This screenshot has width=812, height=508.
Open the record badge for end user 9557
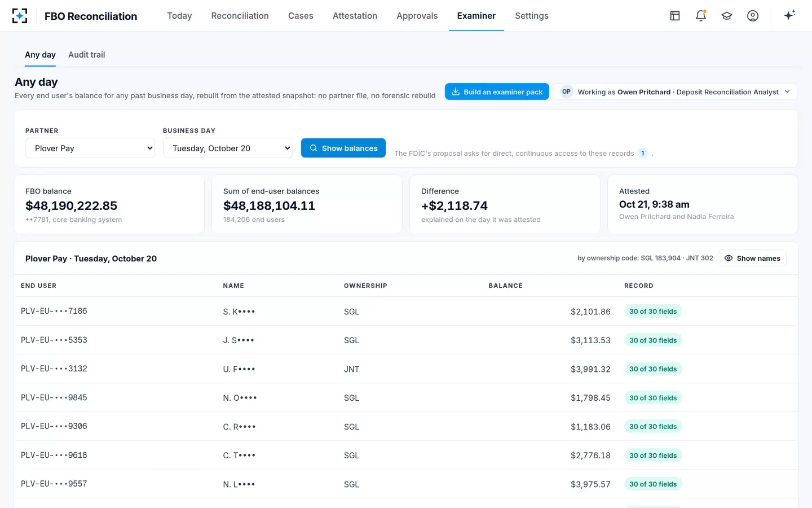click(653, 484)
